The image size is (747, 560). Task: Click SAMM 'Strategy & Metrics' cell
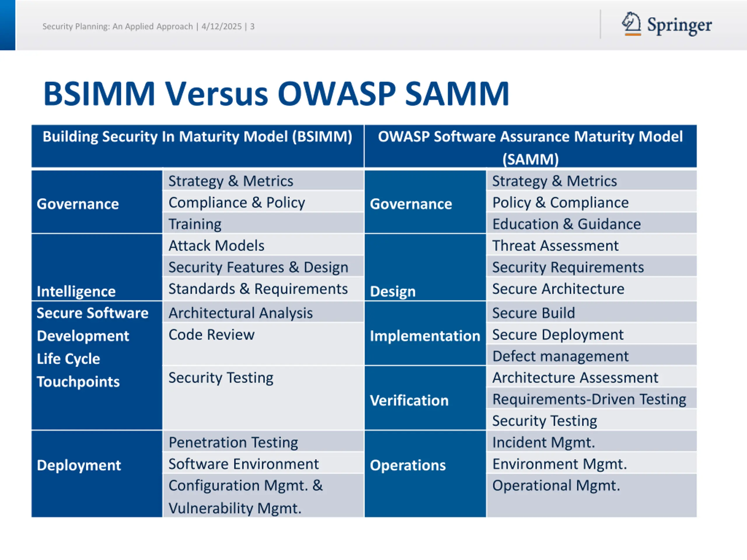tap(592, 180)
